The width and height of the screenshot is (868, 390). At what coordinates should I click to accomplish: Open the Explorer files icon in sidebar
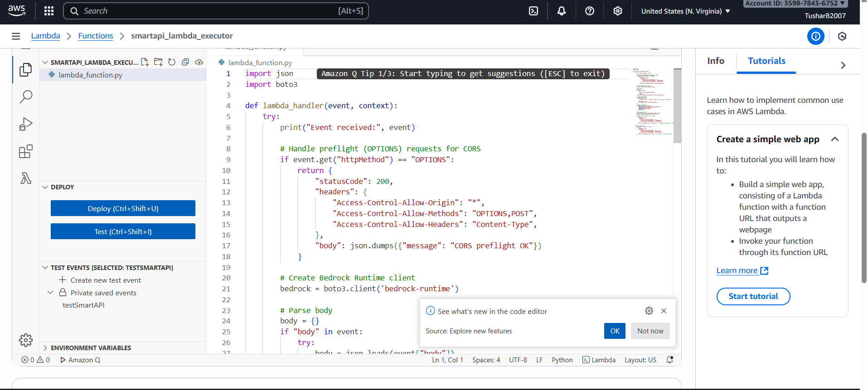[26, 70]
